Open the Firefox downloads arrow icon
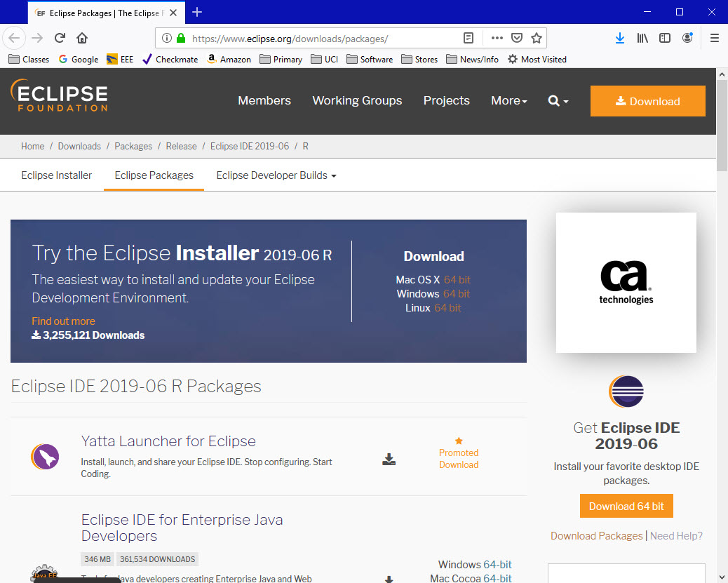Image resolution: width=728 pixels, height=583 pixels. pyautogui.click(x=619, y=38)
